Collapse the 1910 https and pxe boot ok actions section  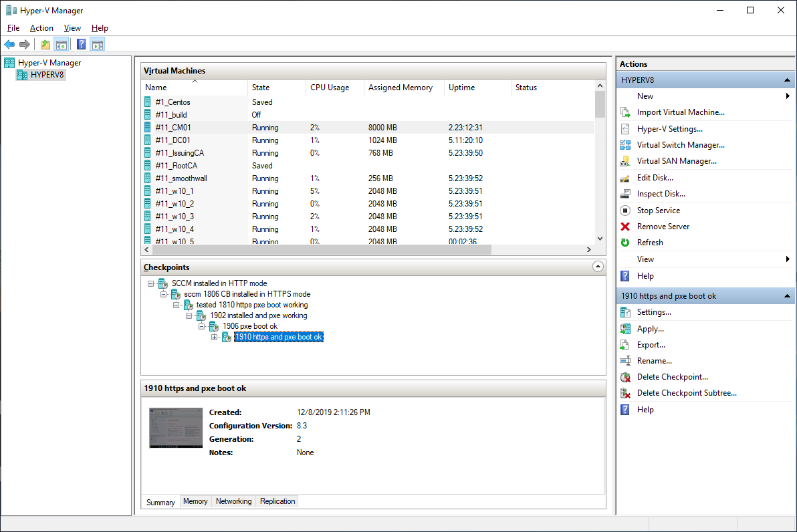(x=787, y=296)
